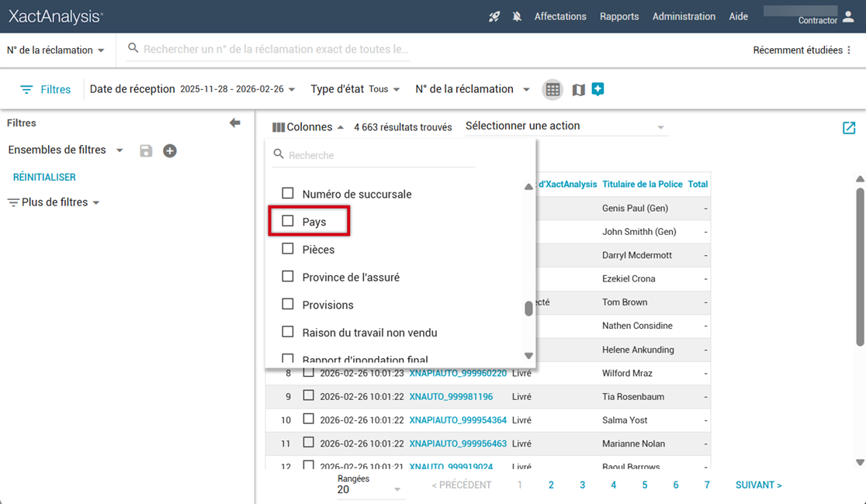The width and height of the screenshot is (866, 504).
Task: Add a new filter set plus icon
Action: pyautogui.click(x=170, y=150)
